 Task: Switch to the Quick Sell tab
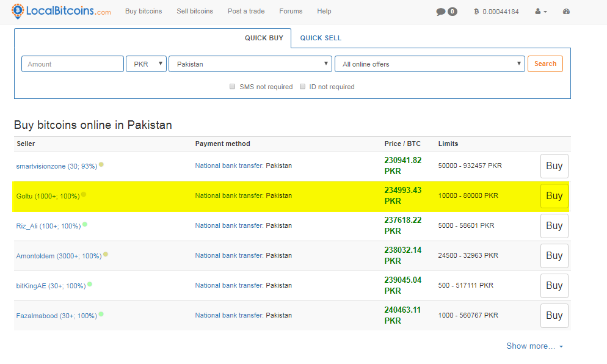click(321, 38)
